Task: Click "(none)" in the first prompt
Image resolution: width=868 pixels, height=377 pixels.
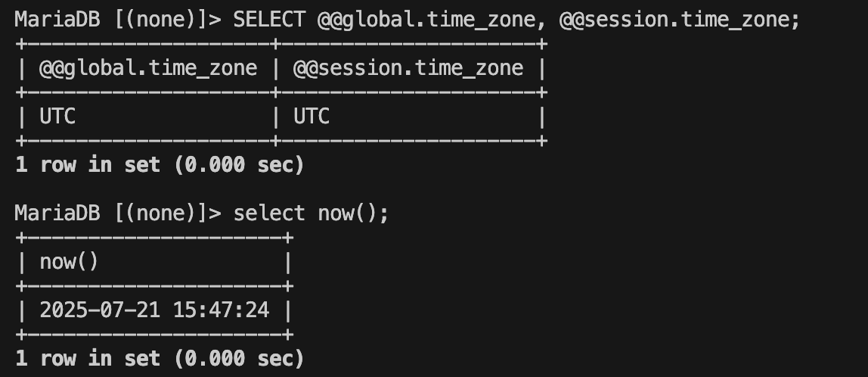Action: [x=159, y=20]
